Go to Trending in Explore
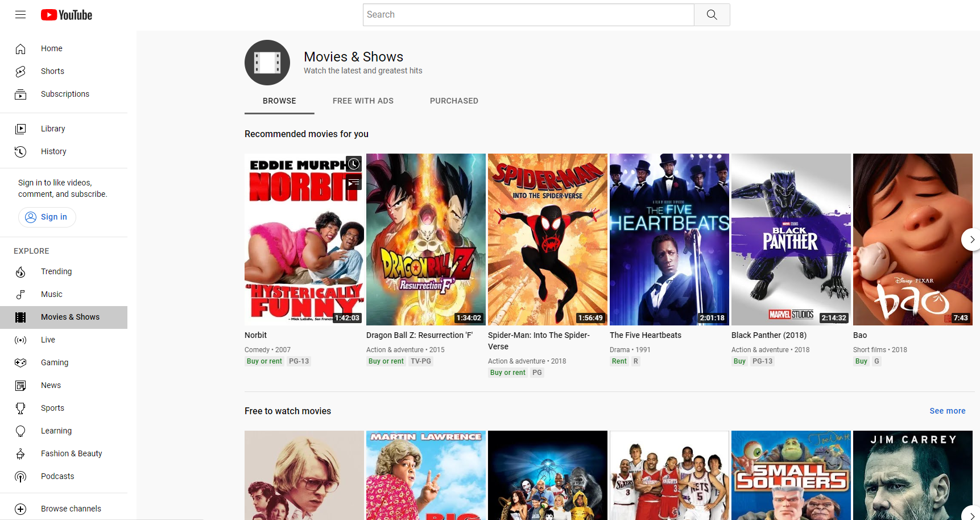Image resolution: width=980 pixels, height=520 pixels. [56, 271]
